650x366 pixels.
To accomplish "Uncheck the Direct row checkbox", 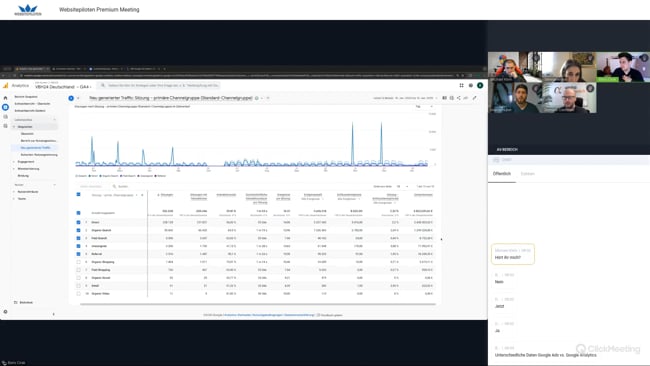I will [78, 222].
